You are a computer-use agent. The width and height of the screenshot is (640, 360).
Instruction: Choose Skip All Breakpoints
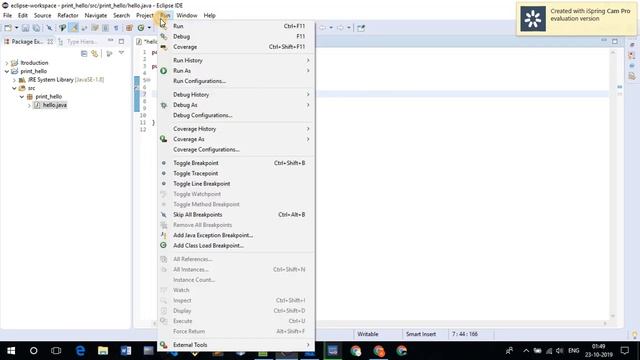click(236, 215)
